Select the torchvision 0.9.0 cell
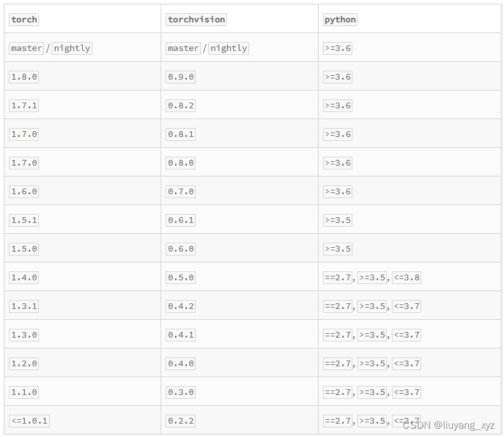The image size is (504, 437). pyautogui.click(x=181, y=77)
